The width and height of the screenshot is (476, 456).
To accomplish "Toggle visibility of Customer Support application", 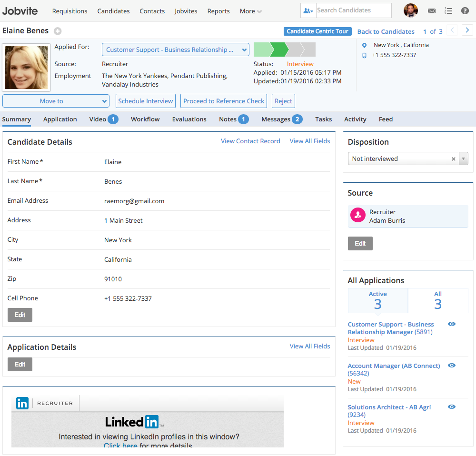I will (x=451, y=324).
